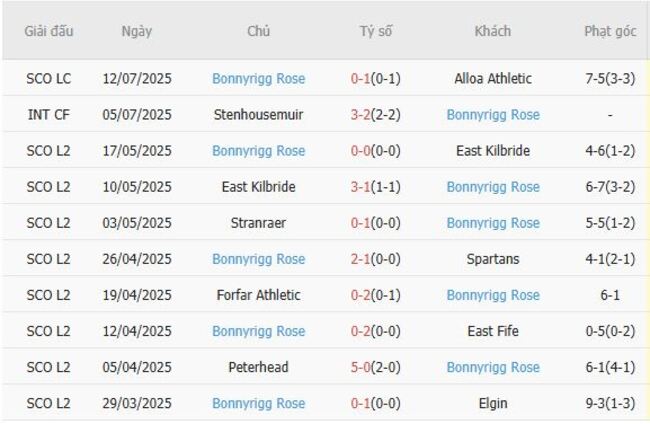Open the Peterhead team page

[258, 367]
